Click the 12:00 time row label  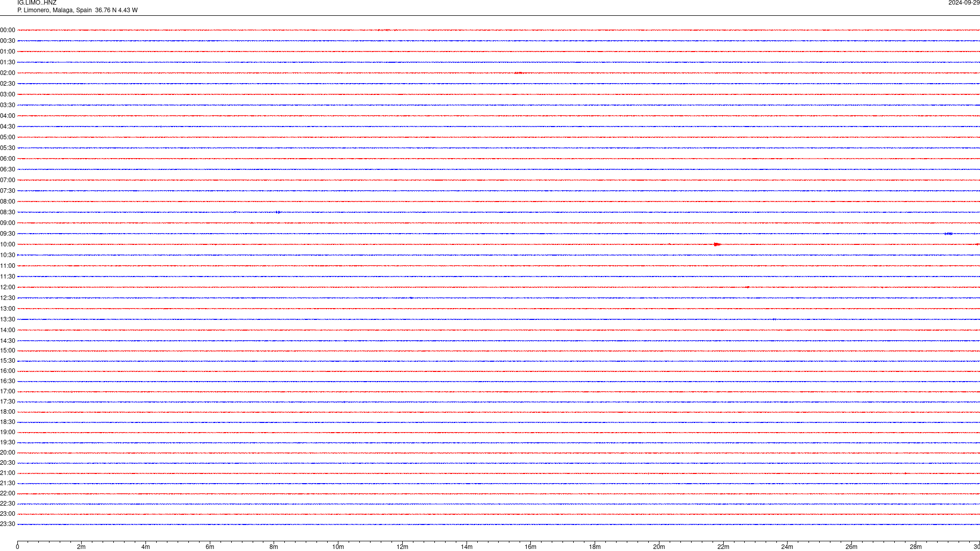tap(8, 287)
